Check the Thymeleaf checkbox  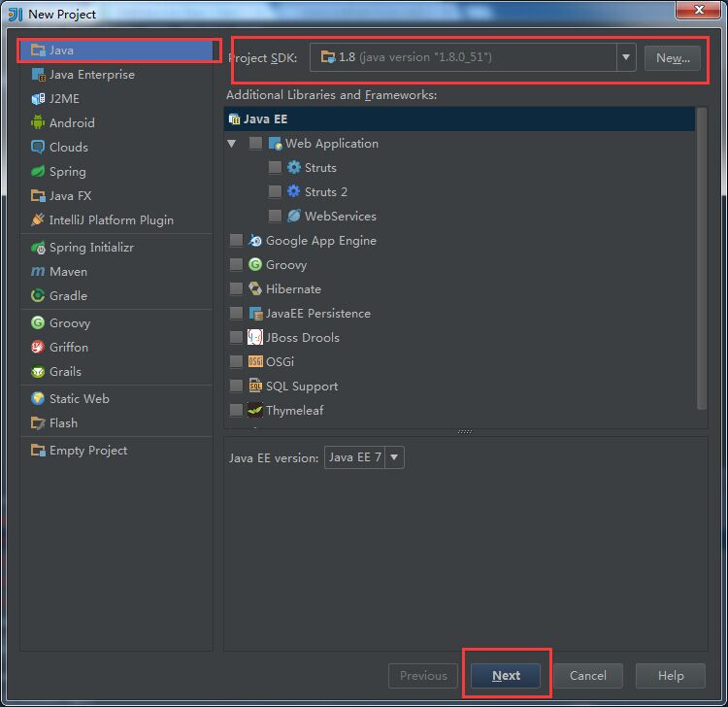(236, 410)
